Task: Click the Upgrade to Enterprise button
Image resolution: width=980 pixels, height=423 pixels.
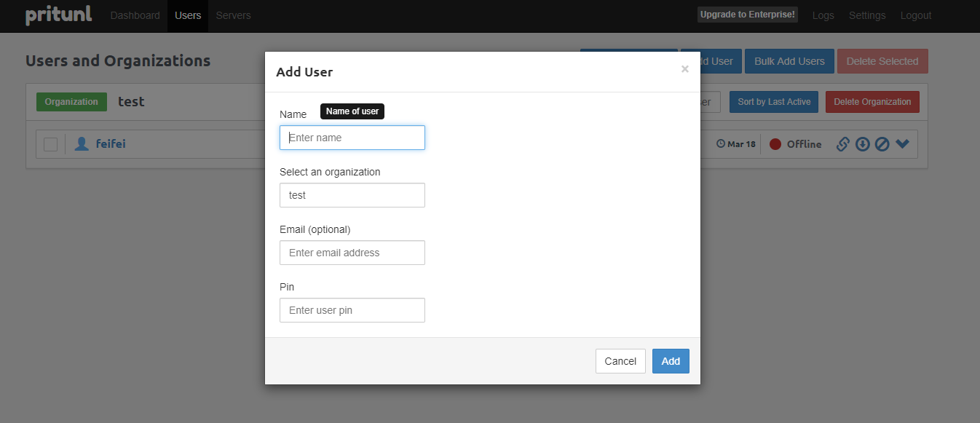Action: 748,15
